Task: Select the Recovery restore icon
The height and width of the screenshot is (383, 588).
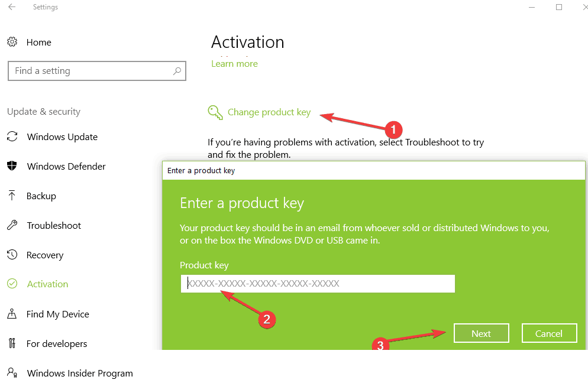Action: pos(12,255)
